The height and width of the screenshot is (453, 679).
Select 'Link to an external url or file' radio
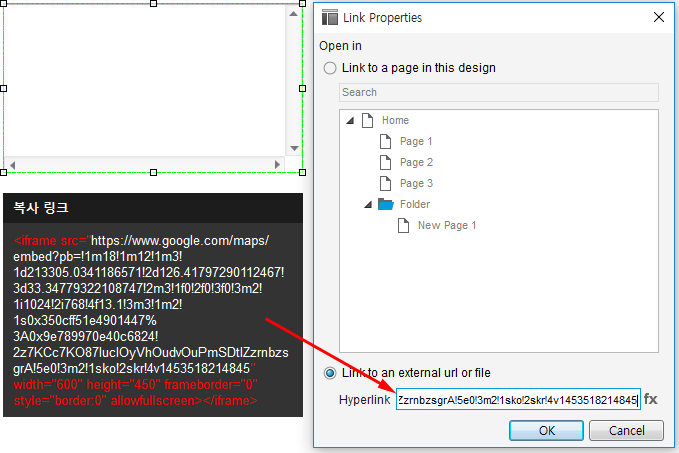pos(330,373)
